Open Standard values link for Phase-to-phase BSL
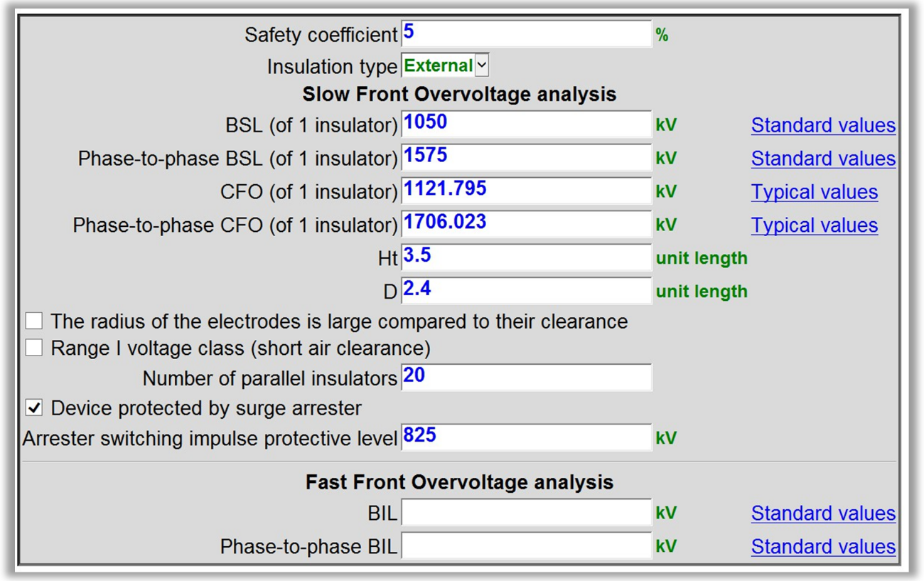924x581 pixels. pyautogui.click(x=823, y=159)
